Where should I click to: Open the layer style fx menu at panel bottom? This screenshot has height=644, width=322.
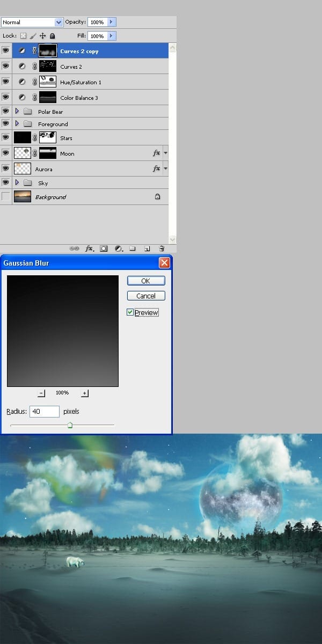point(89,248)
